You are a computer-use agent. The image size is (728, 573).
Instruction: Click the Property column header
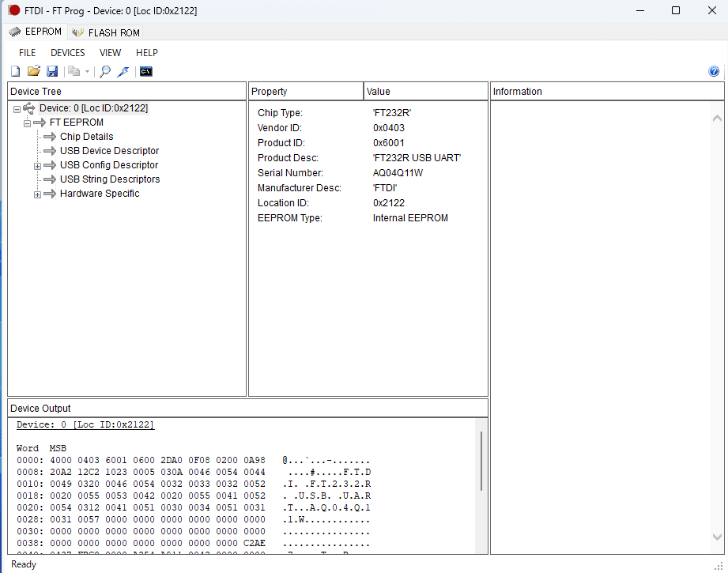click(x=305, y=92)
